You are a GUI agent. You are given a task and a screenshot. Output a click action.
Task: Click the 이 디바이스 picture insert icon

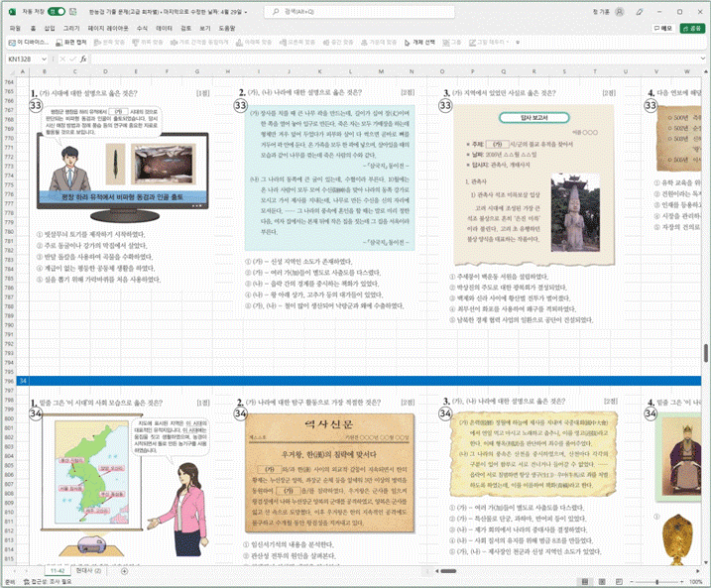tap(28, 43)
